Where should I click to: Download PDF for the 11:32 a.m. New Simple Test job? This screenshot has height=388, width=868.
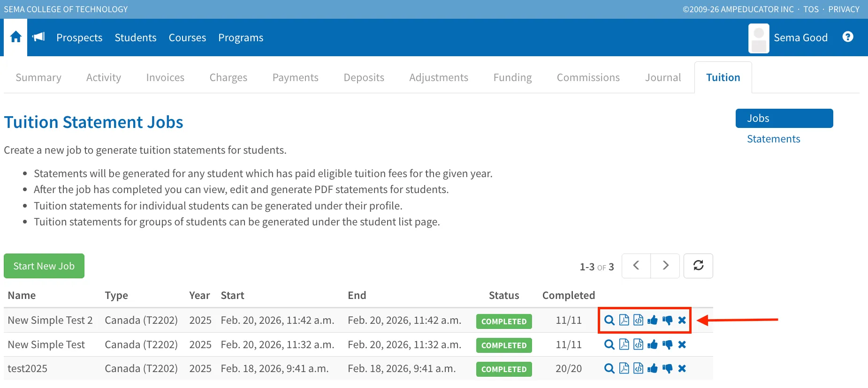tap(624, 344)
